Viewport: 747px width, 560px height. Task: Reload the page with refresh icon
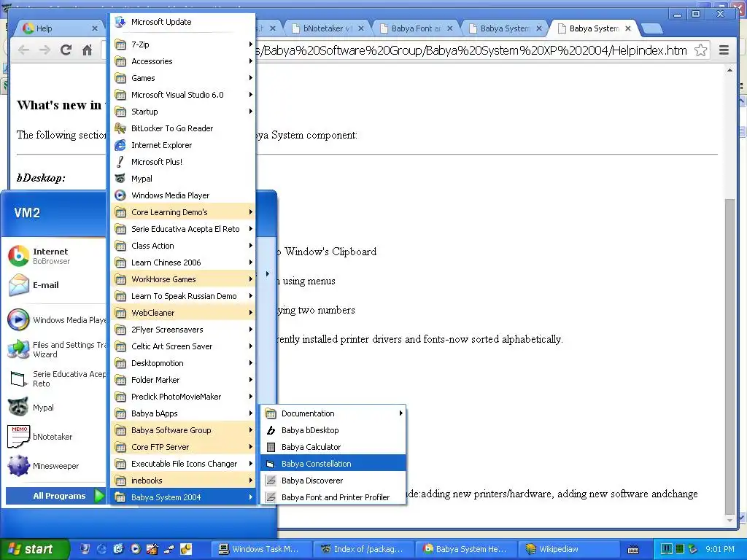point(66,50)
